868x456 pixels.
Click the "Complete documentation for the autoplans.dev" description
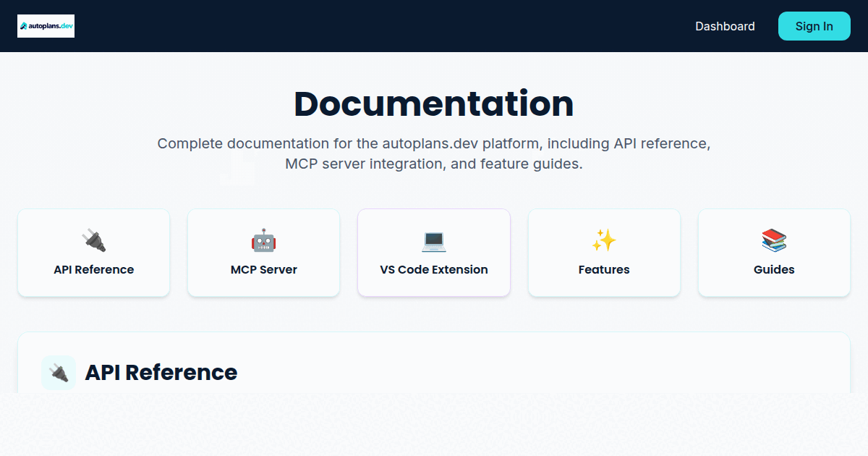(434, 153)
